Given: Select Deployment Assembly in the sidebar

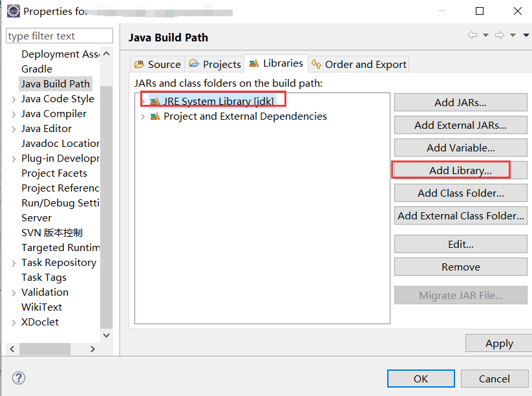Looking at the screenshot, I should 60,54.
